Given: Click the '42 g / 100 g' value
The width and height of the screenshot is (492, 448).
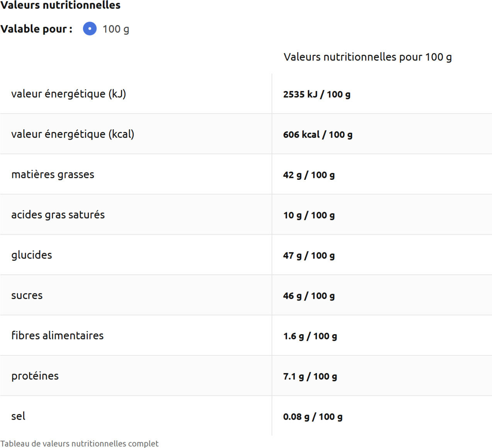Looking at the screenshot, I should click(309, 175).
